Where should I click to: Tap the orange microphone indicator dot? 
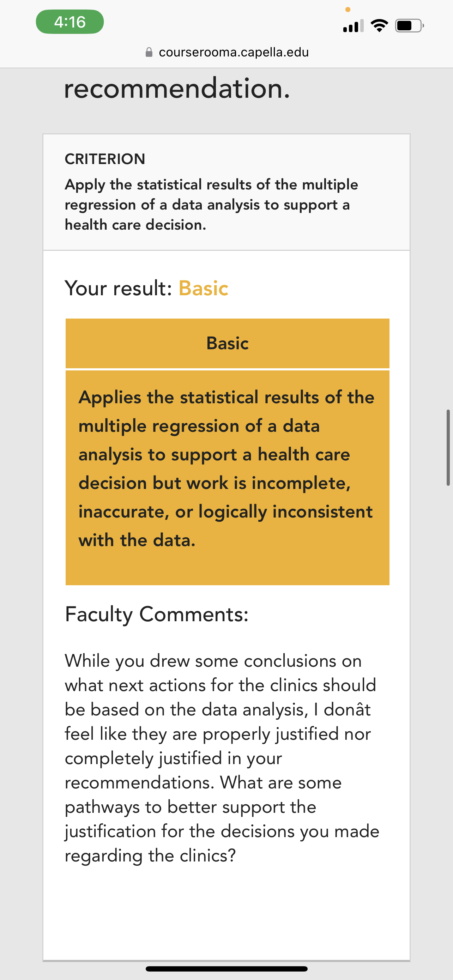click(348, 10)
